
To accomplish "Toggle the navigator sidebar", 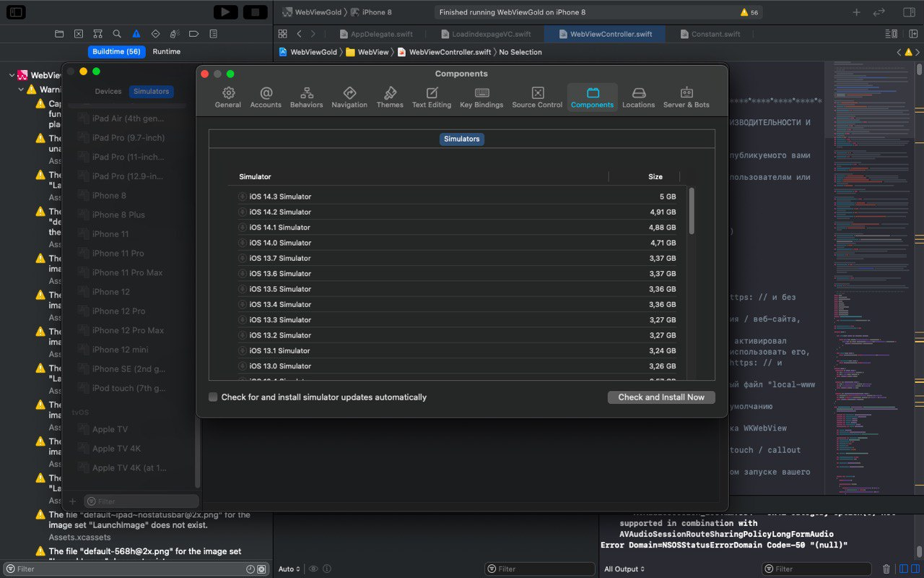I will (16, 12).
